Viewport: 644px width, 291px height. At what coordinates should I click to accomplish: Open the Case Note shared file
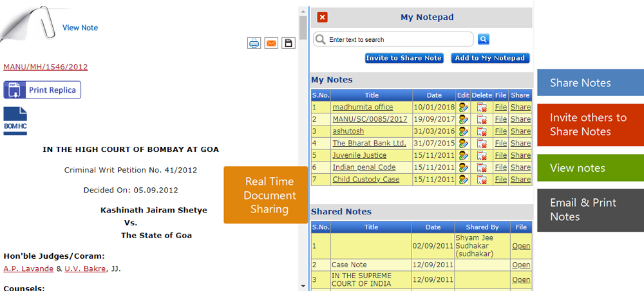pos(521,265)
